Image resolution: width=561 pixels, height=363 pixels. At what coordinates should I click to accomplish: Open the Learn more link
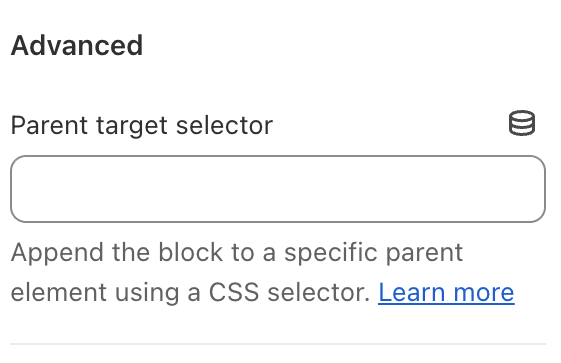[446, 293]
